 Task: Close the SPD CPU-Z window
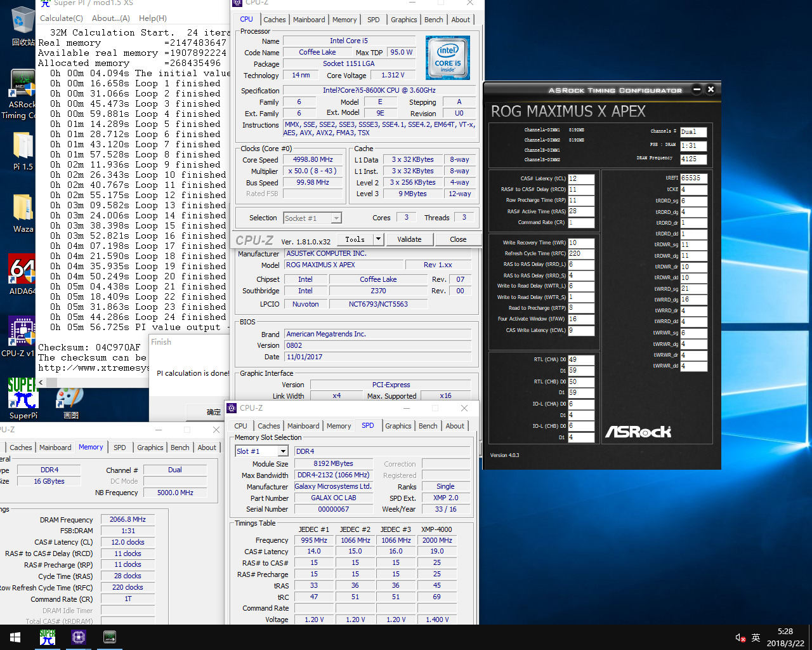[x=464, y=408]
